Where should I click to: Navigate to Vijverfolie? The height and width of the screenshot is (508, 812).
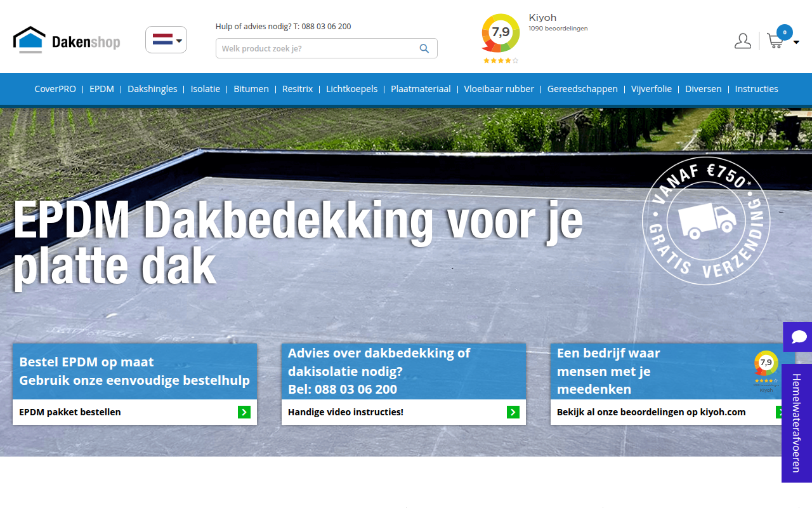point(652,89)
